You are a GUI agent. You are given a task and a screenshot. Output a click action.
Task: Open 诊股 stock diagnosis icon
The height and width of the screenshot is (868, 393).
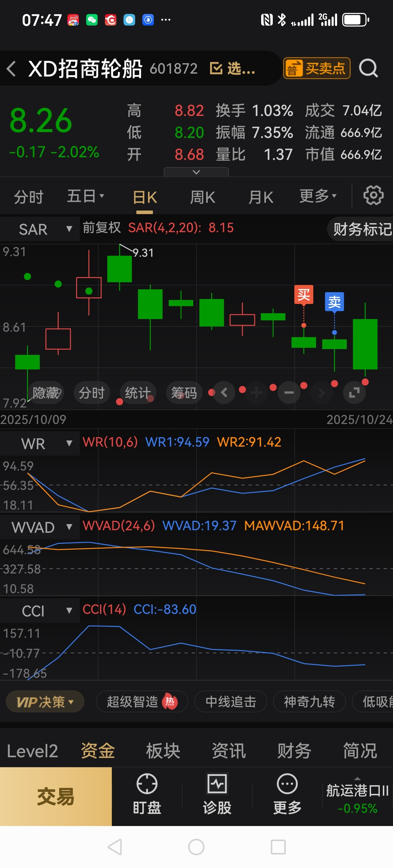pyautogui.click(x=217, y=794)
